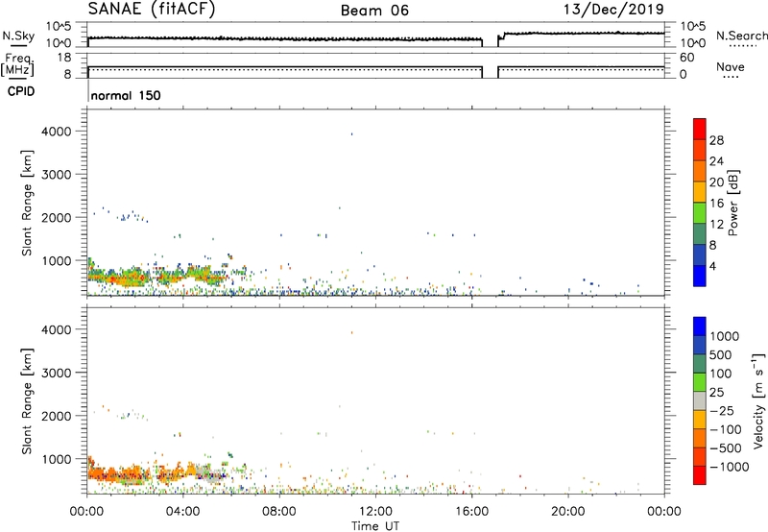Click the '4' Power colorbar label
Image resolution: width=768 pixels, height=532 pixels.
(712, 267)
